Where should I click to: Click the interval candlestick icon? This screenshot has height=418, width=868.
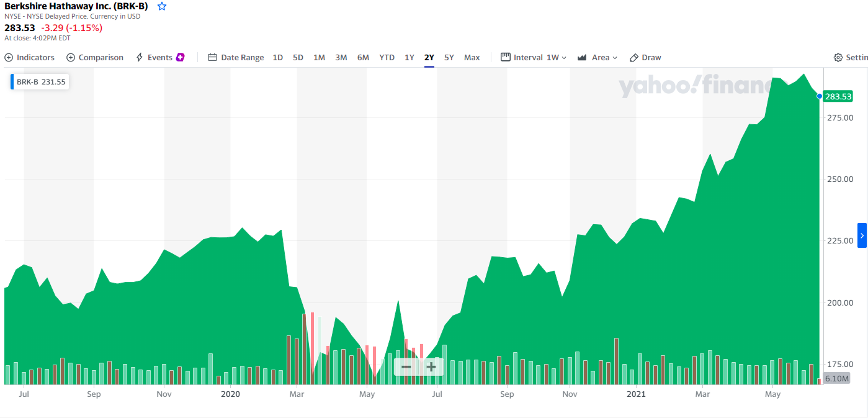click(505, 57)
